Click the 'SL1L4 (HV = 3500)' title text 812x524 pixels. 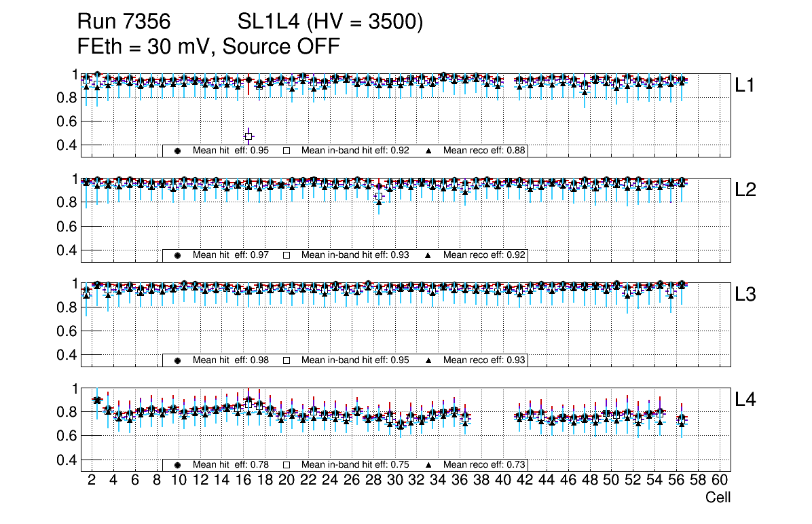pos(330,22)
